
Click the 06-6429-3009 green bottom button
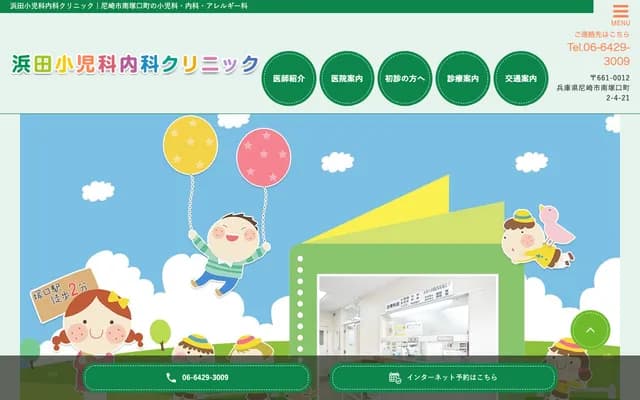tap(197, 378)
